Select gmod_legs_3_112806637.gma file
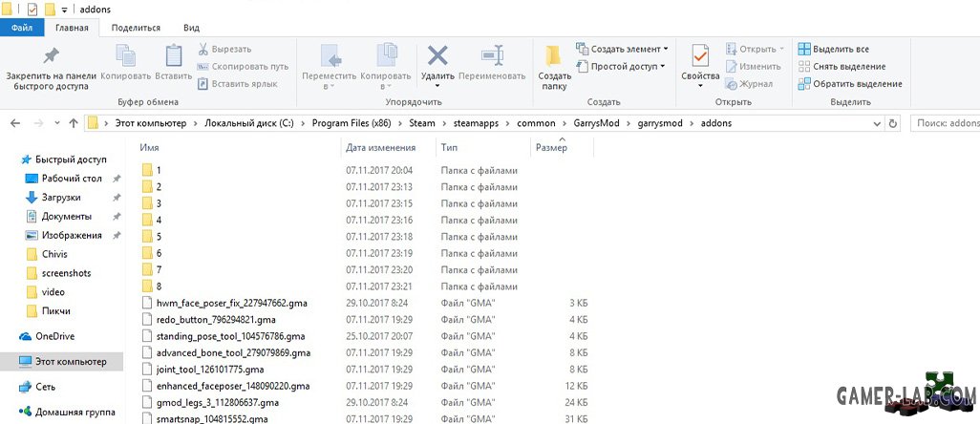The width and height of the screenshot is (980, 424). (x=210, y=403)
